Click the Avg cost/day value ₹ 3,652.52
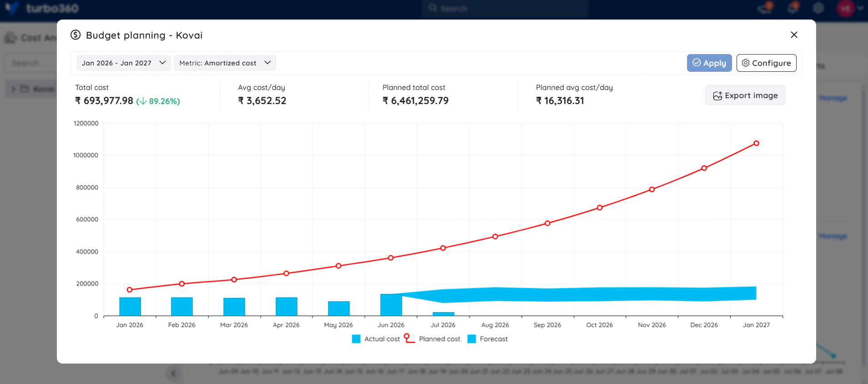Image resolution: width=868 pixels, height=384 pixels. tap(262, 101)
